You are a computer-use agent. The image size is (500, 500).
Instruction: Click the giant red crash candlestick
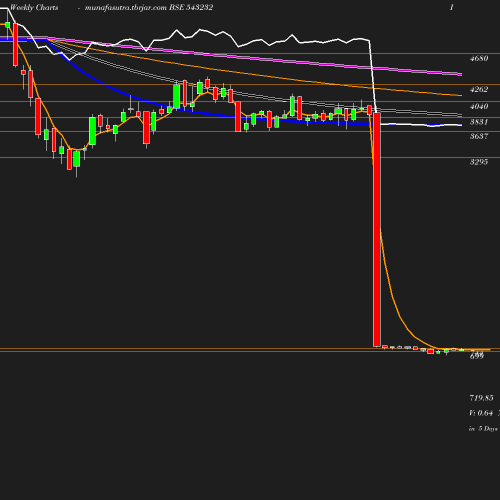[377, 230]
